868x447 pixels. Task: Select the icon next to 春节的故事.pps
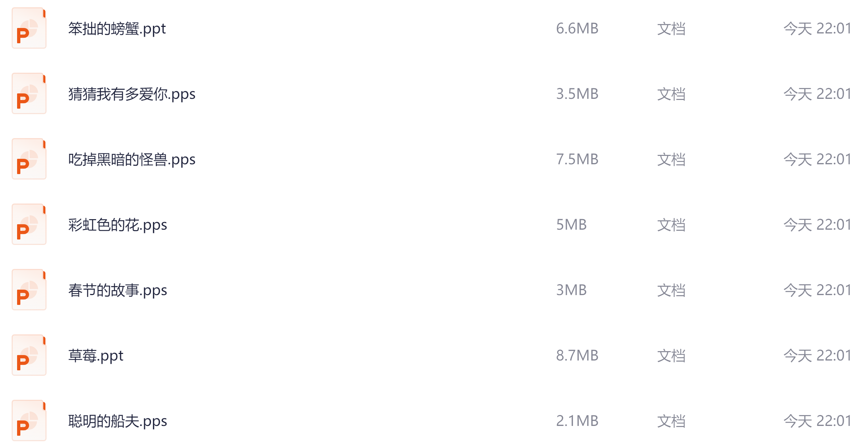[x=29, y=290]
